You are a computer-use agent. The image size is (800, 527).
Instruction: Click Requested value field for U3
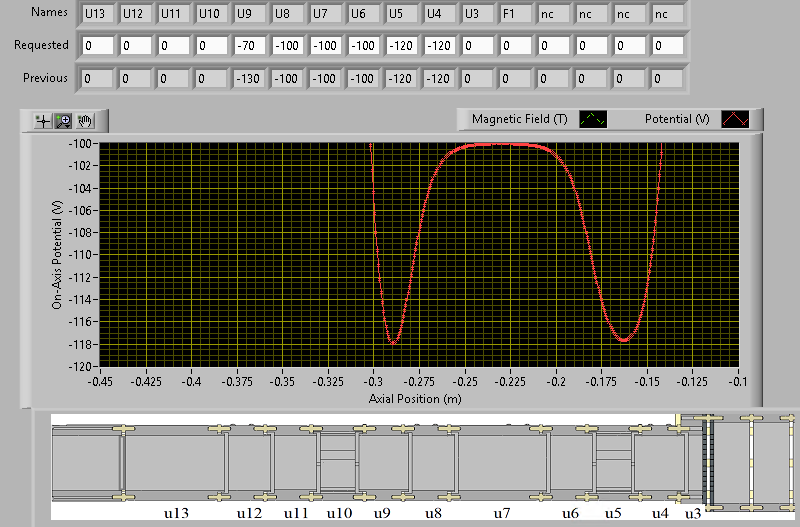478,46
